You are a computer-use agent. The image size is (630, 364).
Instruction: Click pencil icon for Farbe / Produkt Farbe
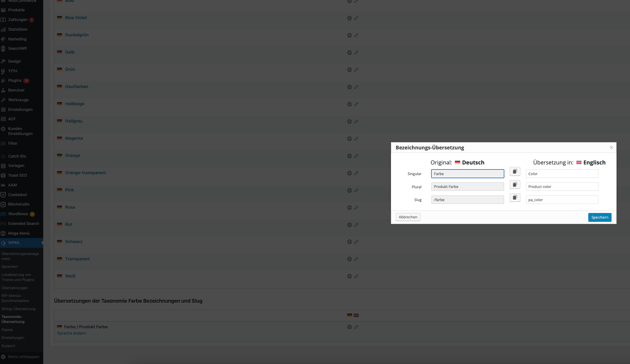pyautogui.click(x=356, y=327)
